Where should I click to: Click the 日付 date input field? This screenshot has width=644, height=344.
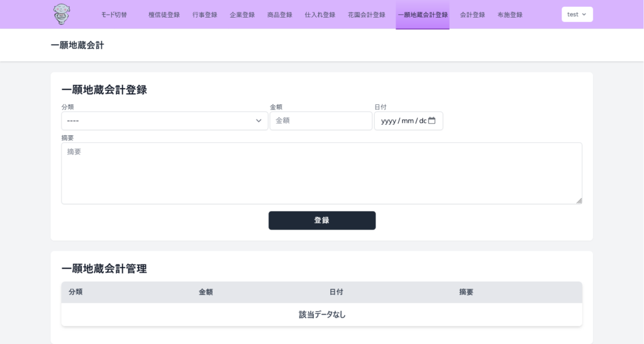[x=402, y=121]
